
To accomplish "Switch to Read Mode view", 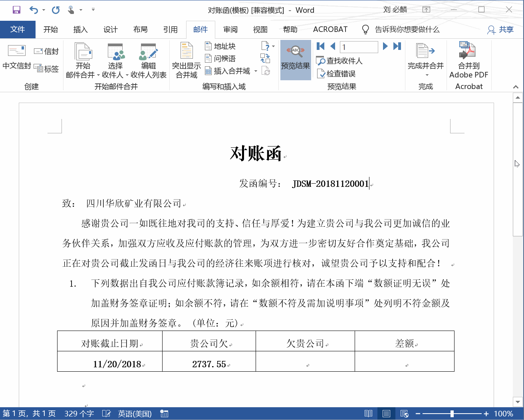I will (x=368, y=413).
